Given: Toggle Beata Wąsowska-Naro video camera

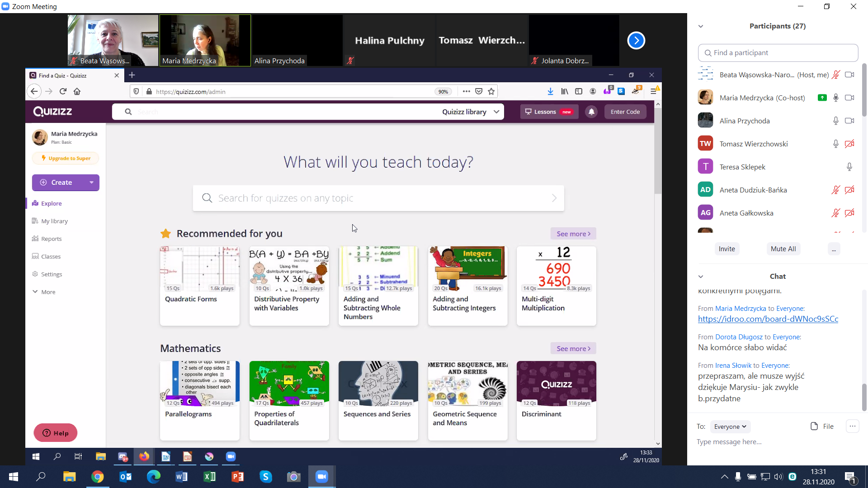Looking at the screenshot, I should [x=849, y=75].
